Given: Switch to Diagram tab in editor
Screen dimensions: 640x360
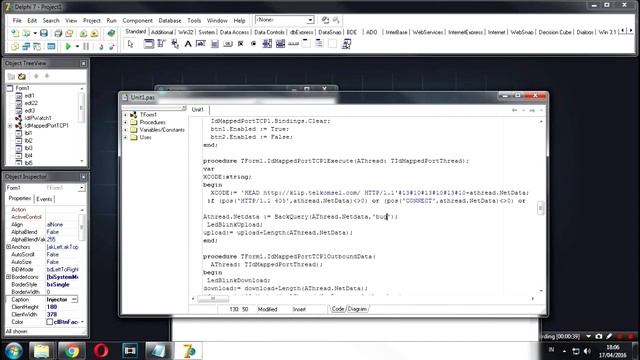Looking at the screenshot, I should pyautogui.click(x=358, y=309).
